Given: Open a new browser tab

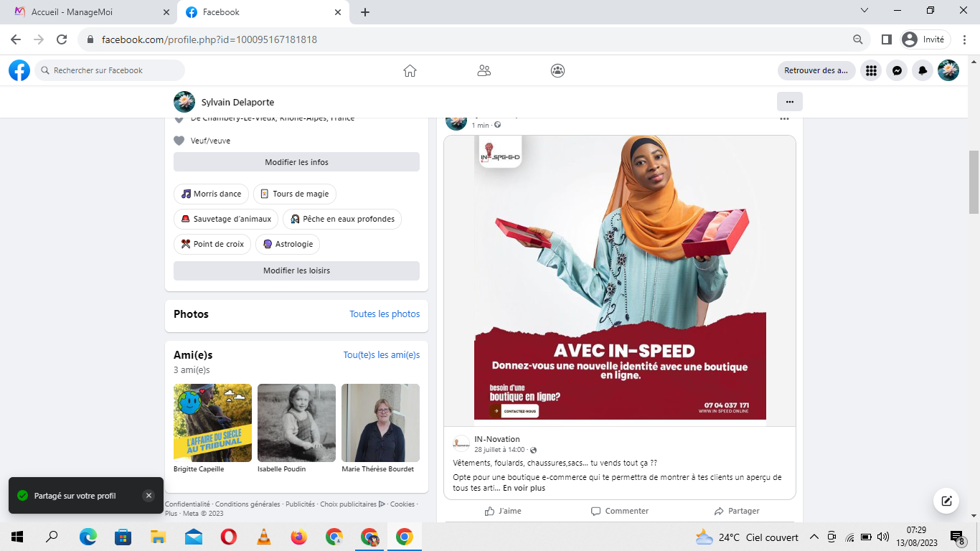Looking at the screenshot, I should coord(365,12).
